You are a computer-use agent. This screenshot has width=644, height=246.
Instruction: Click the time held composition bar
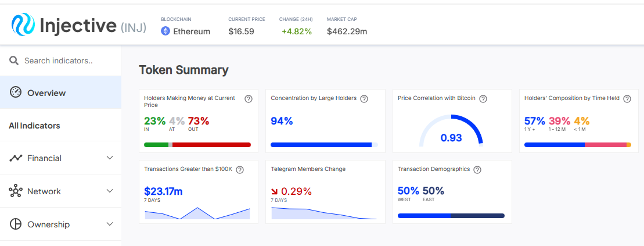click(578, 145)
